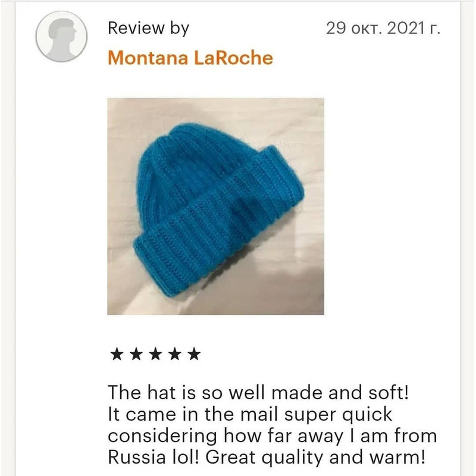Click the year 2021 in the date
476x476 pixels.
click(x=406, y=28)
